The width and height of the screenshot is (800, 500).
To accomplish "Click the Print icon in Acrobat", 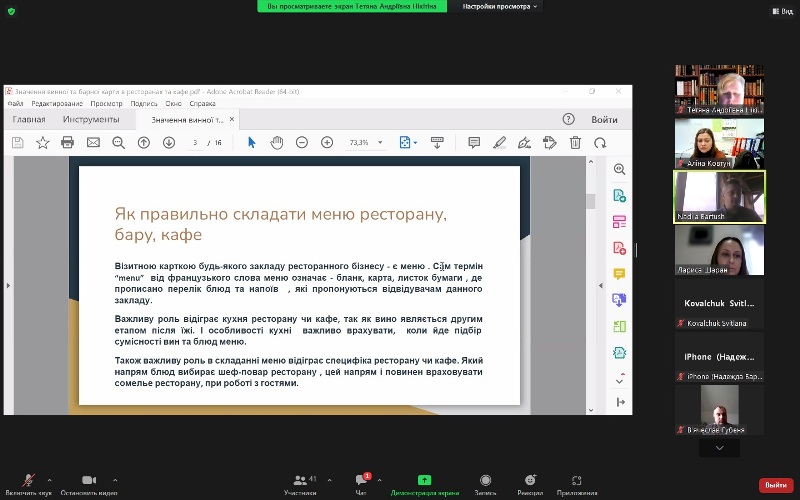I will point(68,143).
